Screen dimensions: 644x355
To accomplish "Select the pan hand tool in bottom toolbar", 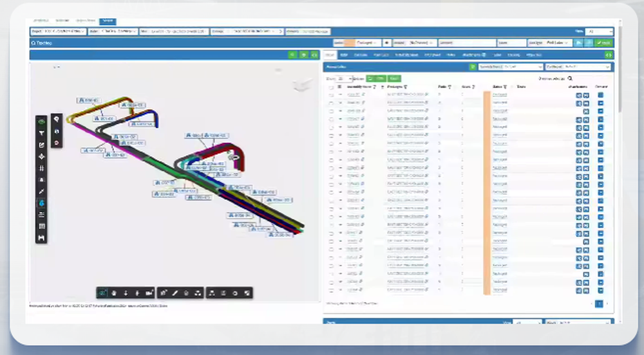I will pyautogui.click(x=114, y=293).
